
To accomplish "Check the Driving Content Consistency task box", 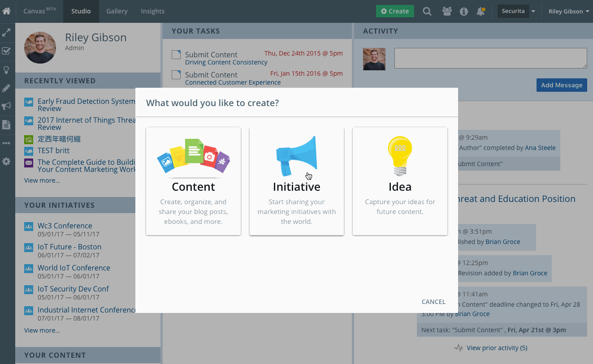I will point(176,55).
